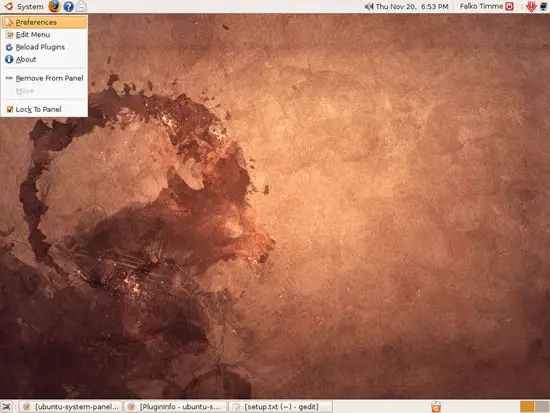The width and height of the screenshot is (550, 413).
Task: Open the Help question-mark launcher
Action: [69, 6]
